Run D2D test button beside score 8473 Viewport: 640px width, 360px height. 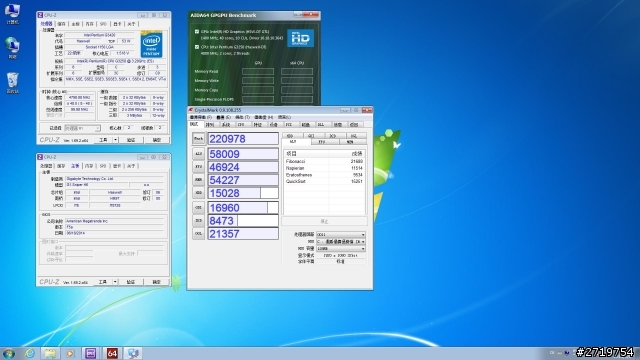[198, 221]
